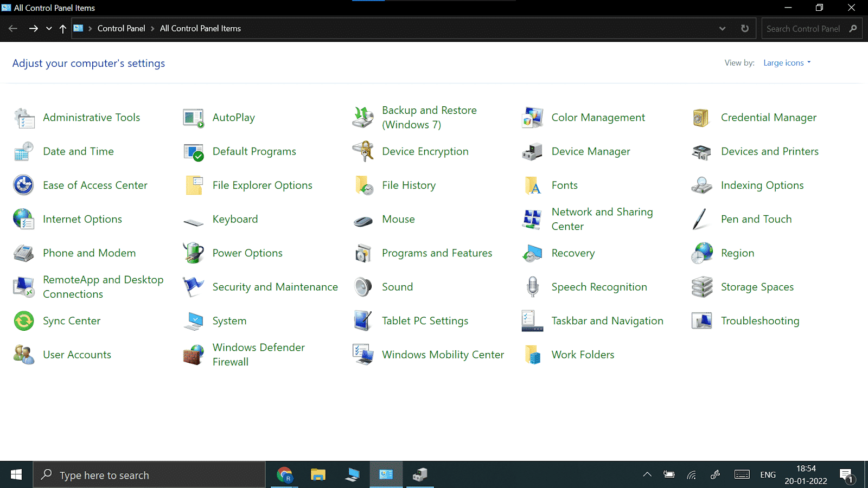Click the Windows Defender Firewall icon
The height and width of the screenshot is (488, 868).
click(x=193, y=355)
